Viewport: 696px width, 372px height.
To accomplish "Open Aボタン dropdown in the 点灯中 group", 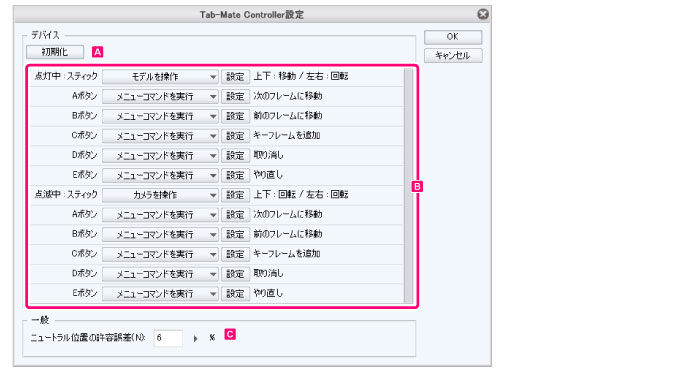I will [160, 96].
